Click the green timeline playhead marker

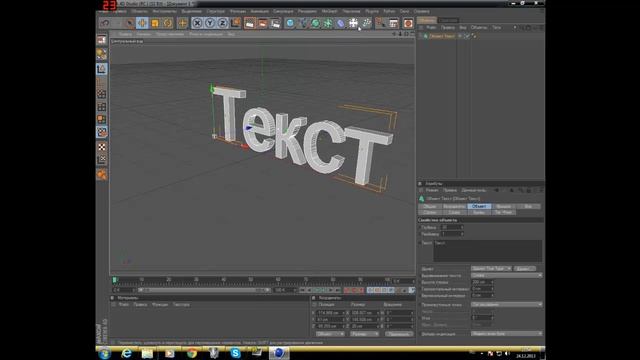click(115, 280)
